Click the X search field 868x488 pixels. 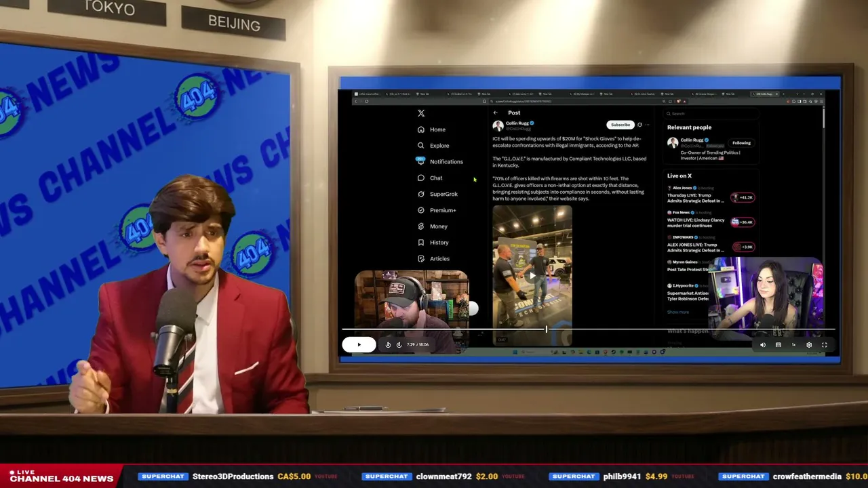click(710, 114)
